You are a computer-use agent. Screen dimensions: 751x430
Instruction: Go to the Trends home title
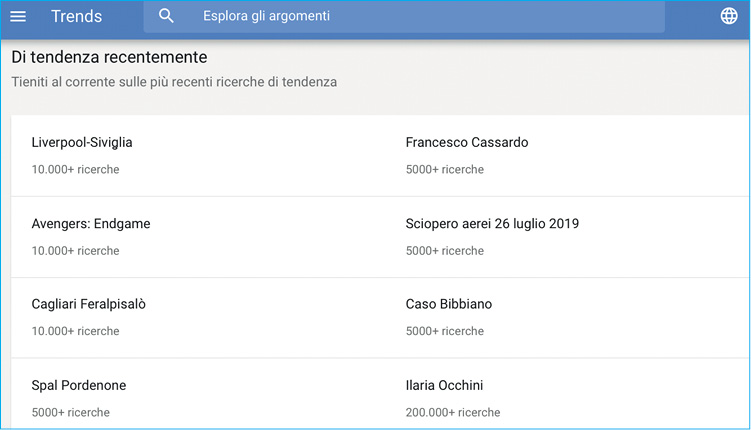pyautogui.click(x=77, y=16)
